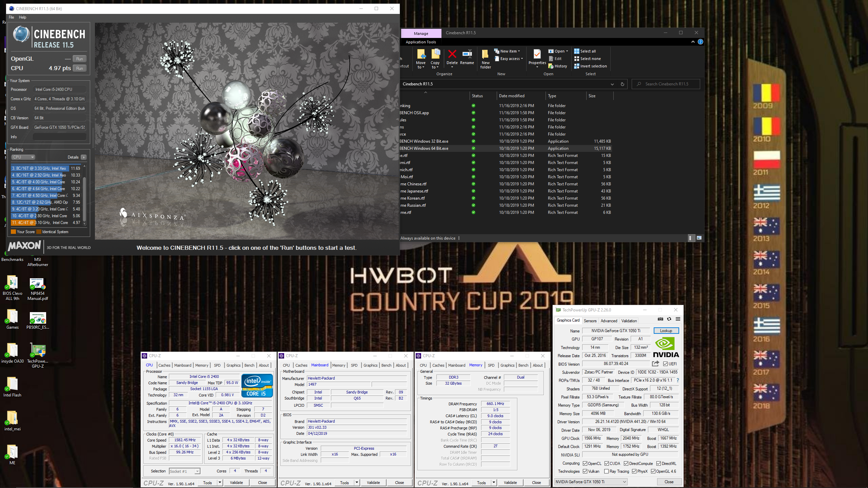Click the Explorer help question mark icon
868x488 pixels.
point(701,42)
